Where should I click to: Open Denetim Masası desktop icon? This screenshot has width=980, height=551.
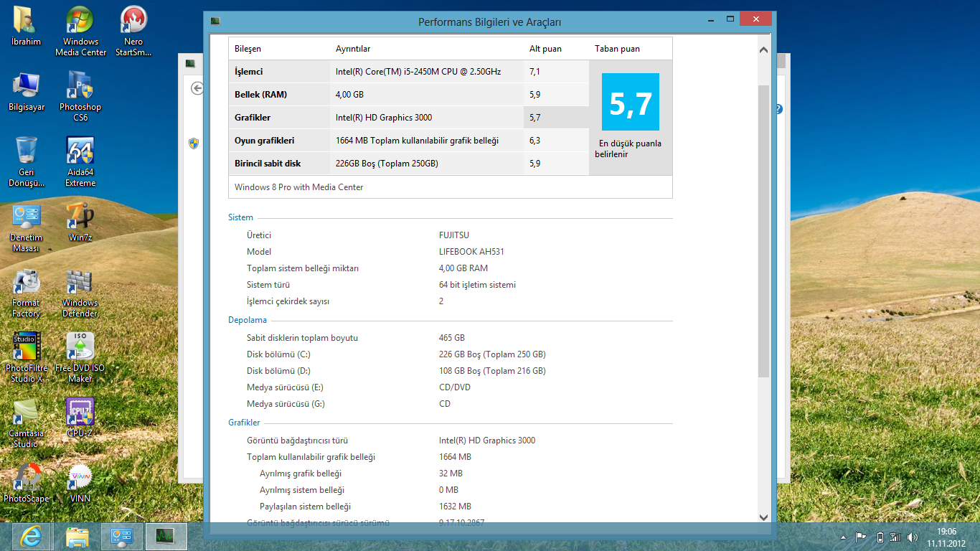(27, 227)
